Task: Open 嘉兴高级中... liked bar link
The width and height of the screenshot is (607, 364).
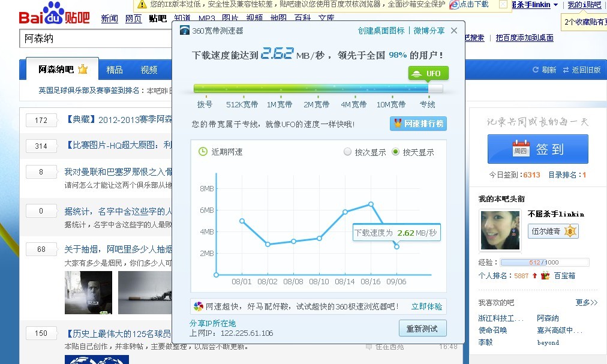Action: pos(560,330)
